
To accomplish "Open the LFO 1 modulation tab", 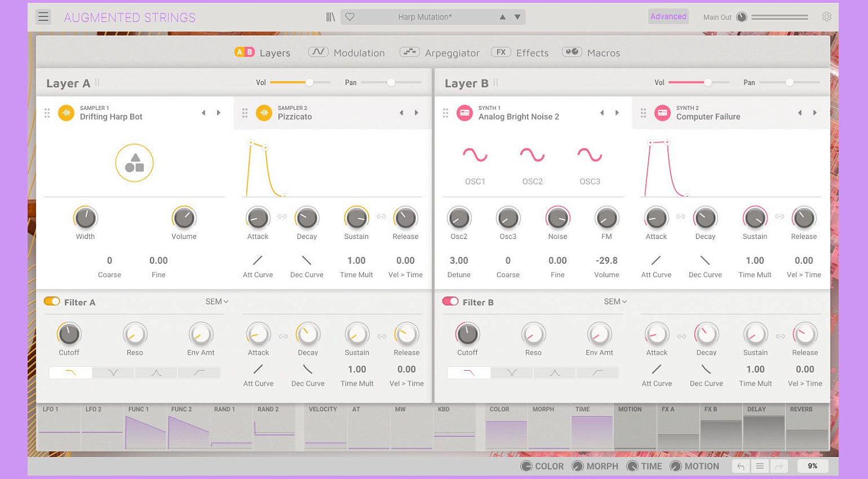I will pos(59,427).
